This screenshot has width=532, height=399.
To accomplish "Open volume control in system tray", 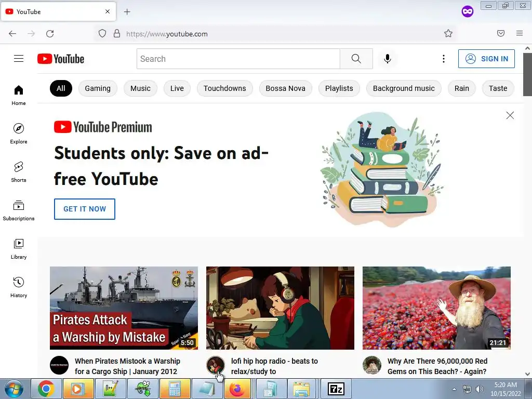I will (480, 389).
